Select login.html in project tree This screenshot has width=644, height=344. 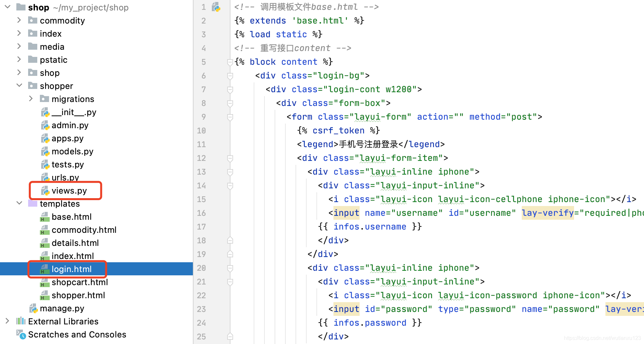pos(96,269)
